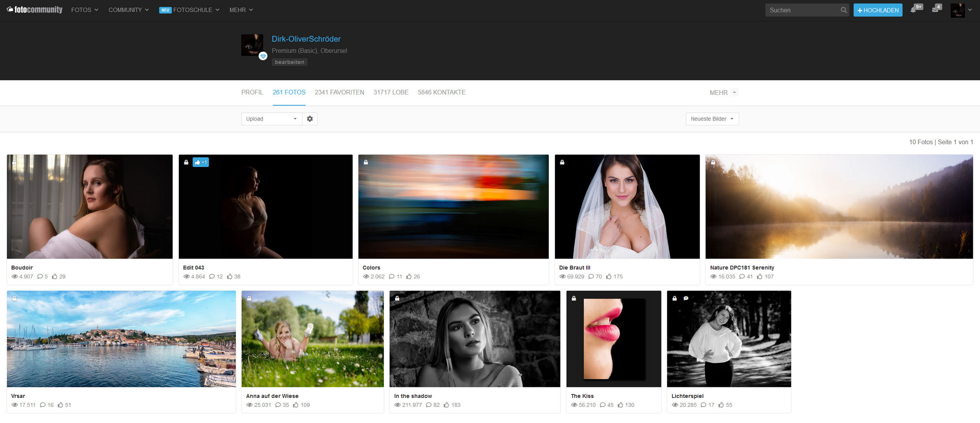Click premium diamond badge on profile
The height and width of the screenshot is (423, 980).
263,56
